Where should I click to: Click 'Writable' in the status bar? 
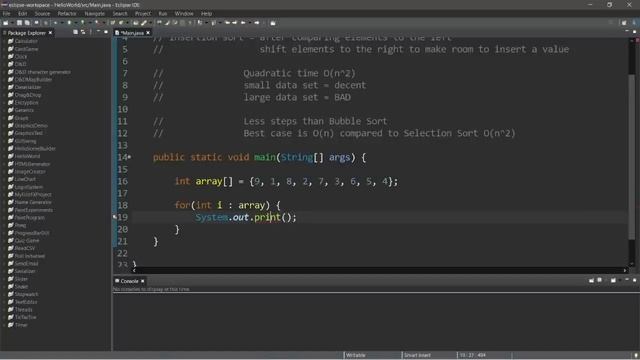point(356,355)
